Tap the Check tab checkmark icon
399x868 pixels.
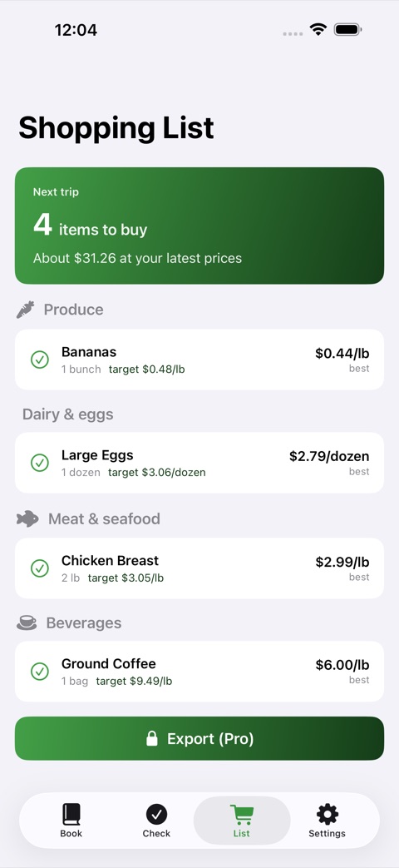click(x=156, y=814)
